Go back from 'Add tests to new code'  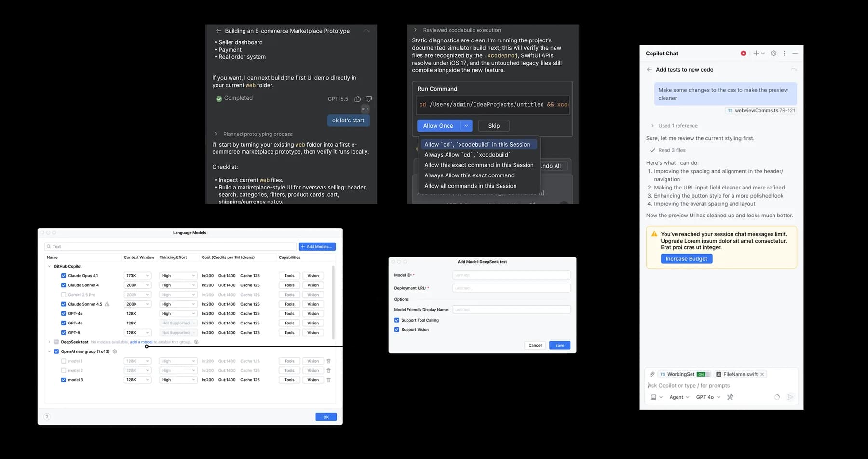[x=649, y=70]
